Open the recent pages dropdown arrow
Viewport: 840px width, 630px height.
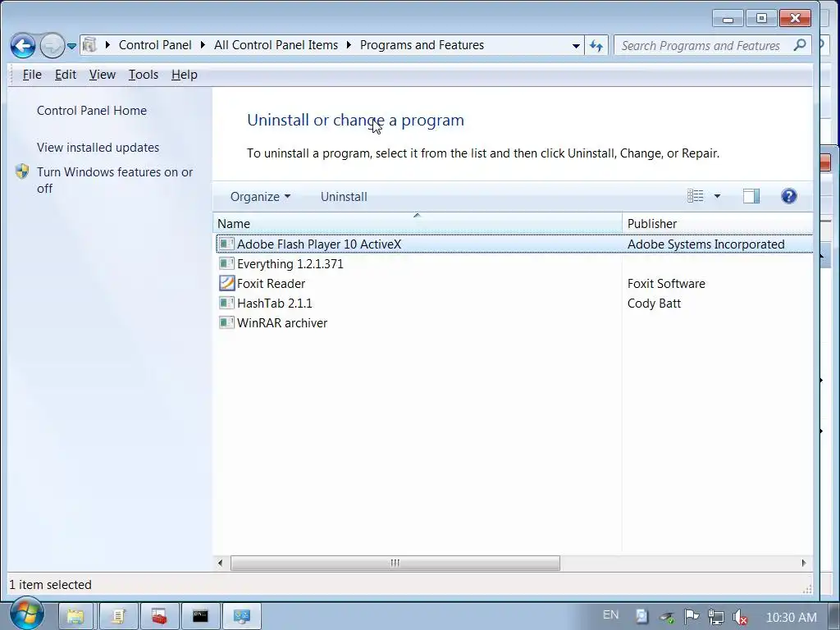coord(72,46)
